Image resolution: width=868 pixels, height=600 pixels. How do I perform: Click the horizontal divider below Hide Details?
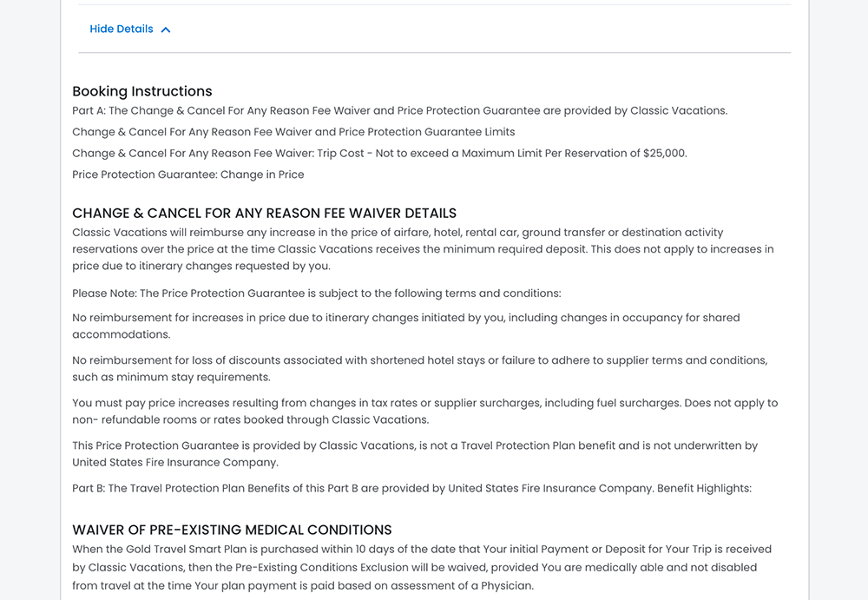click(x=434, y=53)
